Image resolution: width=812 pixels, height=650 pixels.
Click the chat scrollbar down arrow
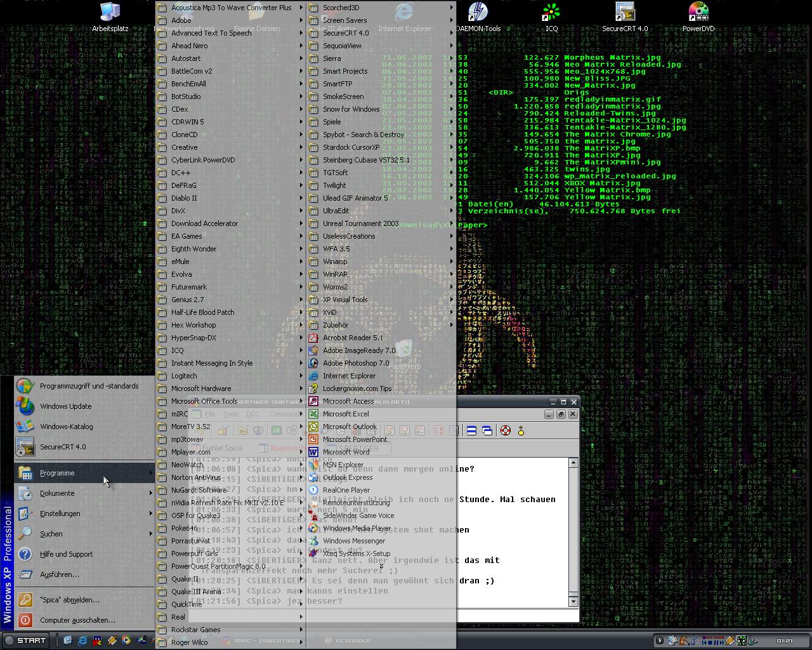coord(573,601)
